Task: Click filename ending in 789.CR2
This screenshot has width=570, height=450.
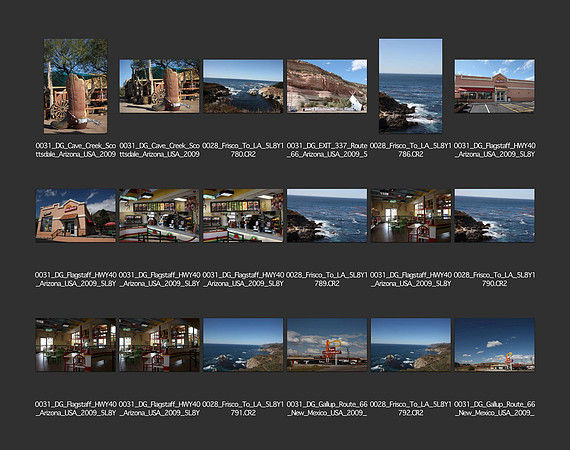Action: [327, 279]
